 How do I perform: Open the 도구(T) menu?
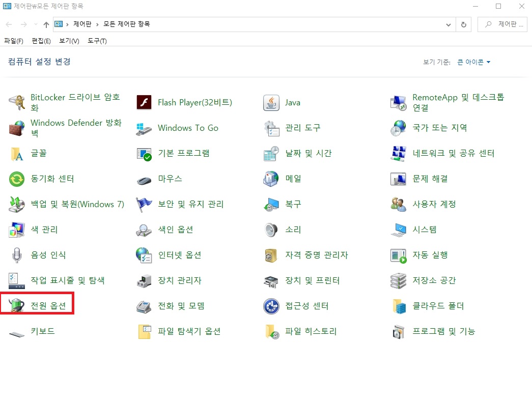pos(97,41)
